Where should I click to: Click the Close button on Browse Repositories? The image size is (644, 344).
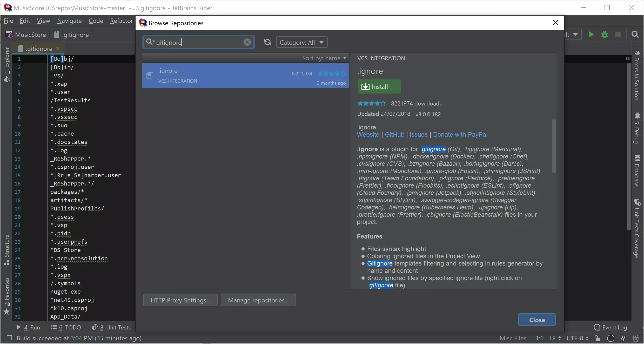(x=537, y=320)
